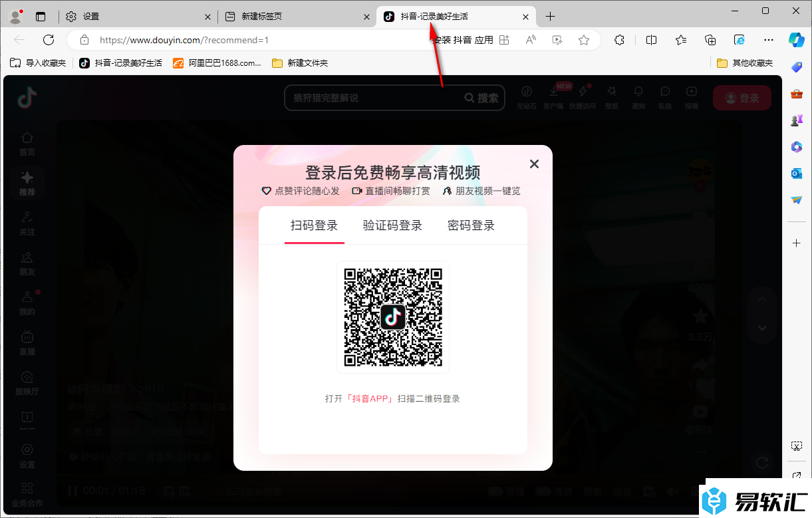Viewport: 812px width, 518px height.
Task: Open 业务合作 in Douyin sidebar
Action: (27, 495)
